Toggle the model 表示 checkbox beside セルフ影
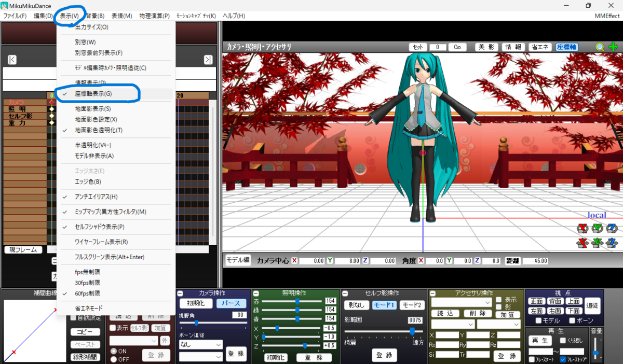Screen dimensions: 623x364 pos(112,328)
